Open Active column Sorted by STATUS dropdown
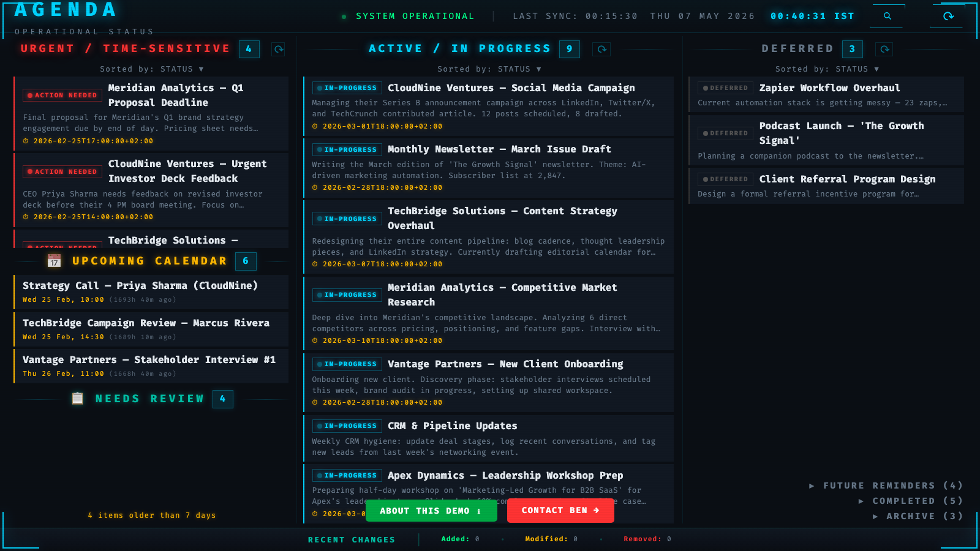Image resolution: width=980 pixels, height=551 pixels. coord(489,69)
